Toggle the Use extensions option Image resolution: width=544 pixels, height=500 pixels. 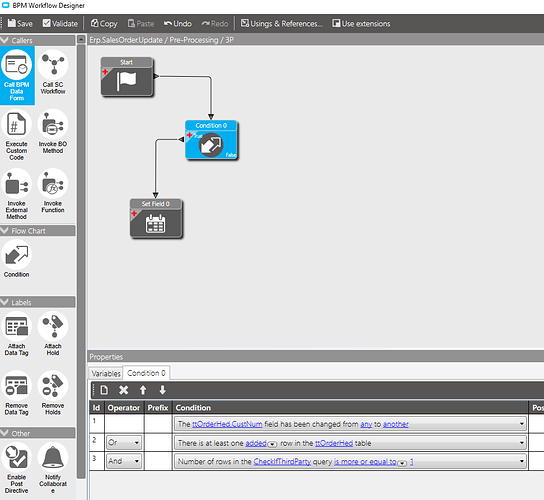361,24
